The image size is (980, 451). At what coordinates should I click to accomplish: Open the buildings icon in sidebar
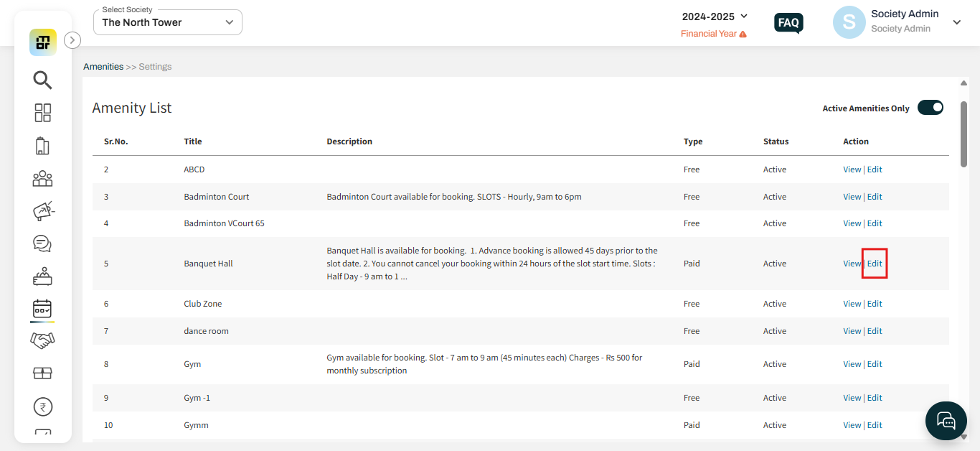[43, 146]
